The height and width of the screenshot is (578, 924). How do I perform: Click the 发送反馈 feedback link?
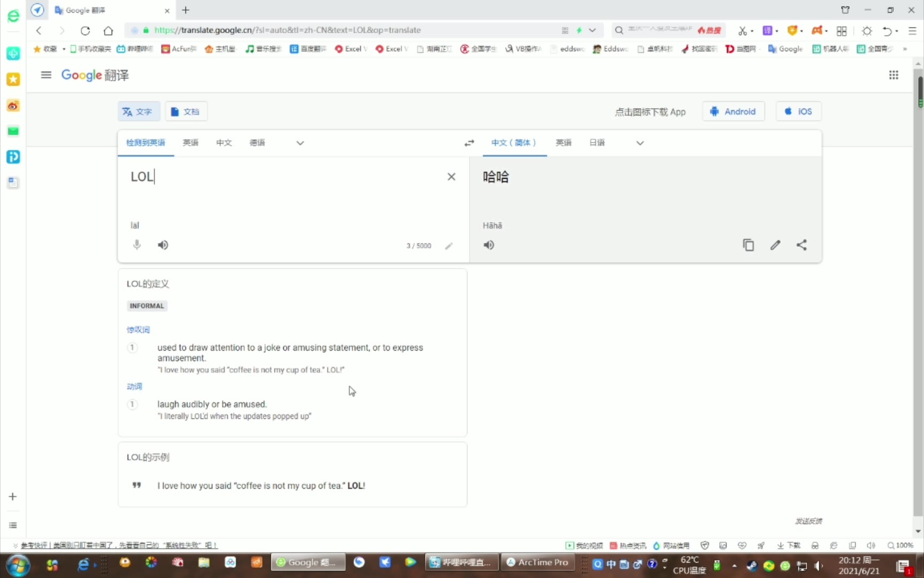tap(808, 521)
